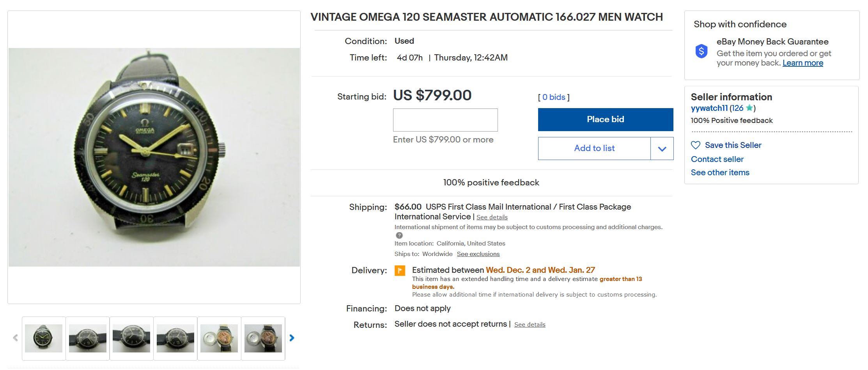Click the next thumbnail arrow
The height and width of the screenshot is (370, 868).
(292, 338)
